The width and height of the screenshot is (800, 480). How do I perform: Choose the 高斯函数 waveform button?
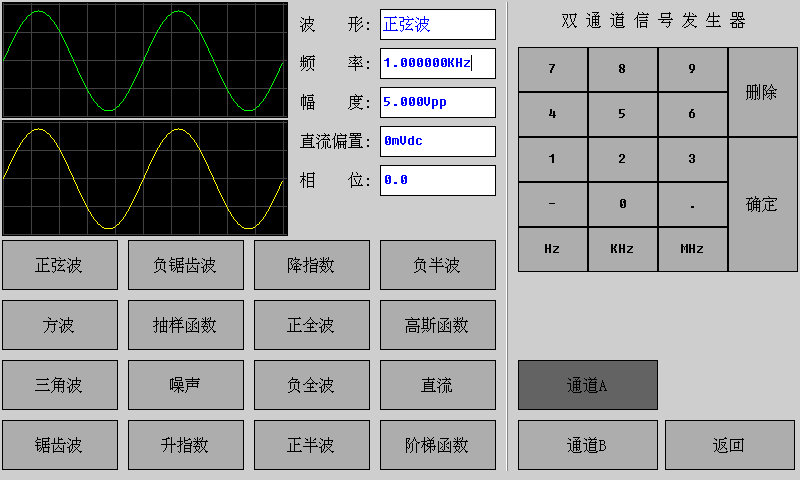tap(438, 325)
